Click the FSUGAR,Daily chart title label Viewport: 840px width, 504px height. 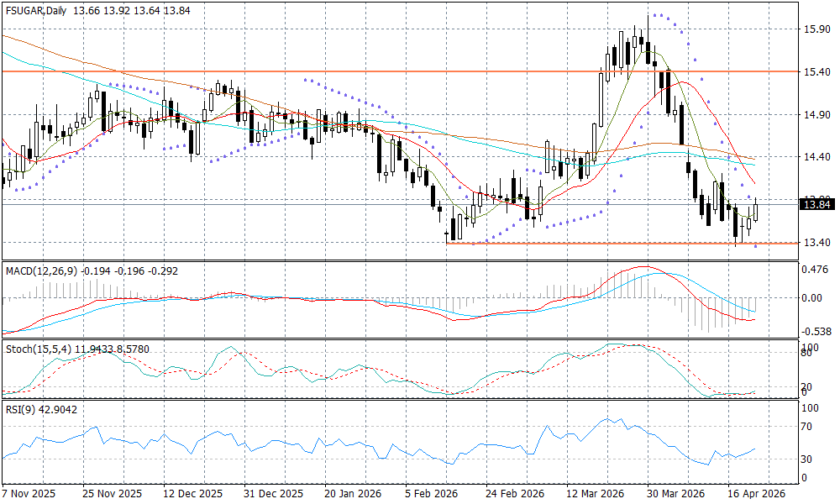tap(36, 8)
